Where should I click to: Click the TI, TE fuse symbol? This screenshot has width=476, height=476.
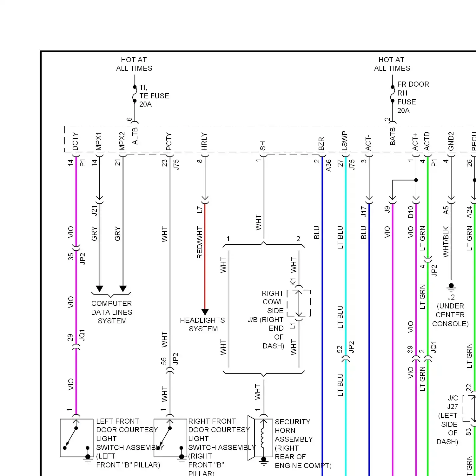coord(135,94)
